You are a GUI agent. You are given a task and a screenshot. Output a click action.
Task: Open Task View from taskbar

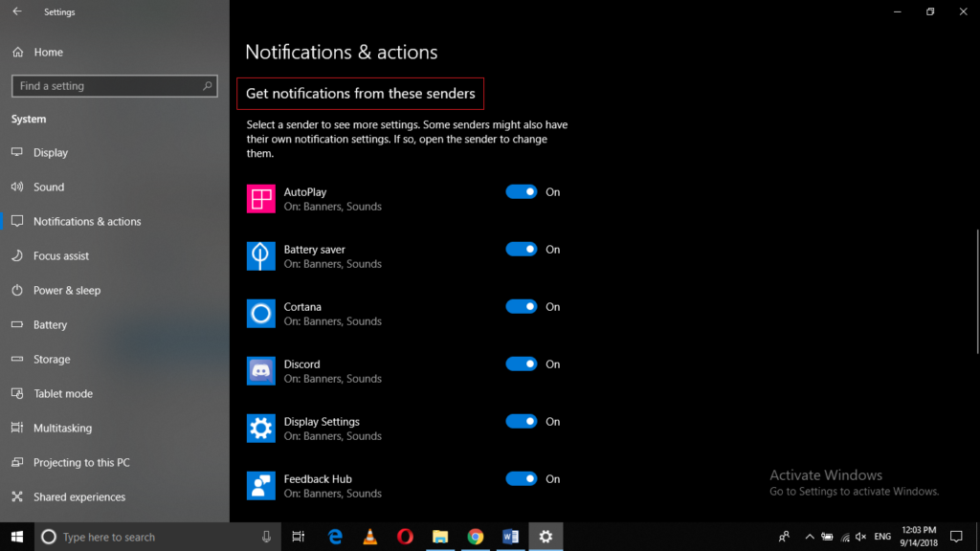(299, 537)
